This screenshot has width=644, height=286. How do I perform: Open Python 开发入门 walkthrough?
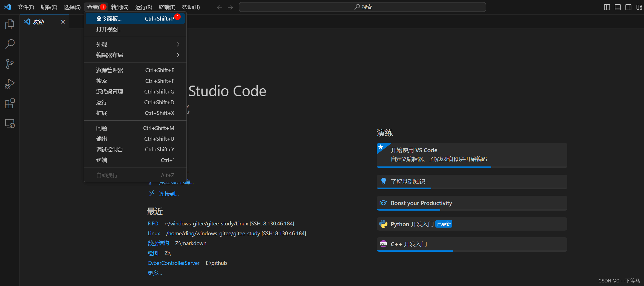point(472,224)
